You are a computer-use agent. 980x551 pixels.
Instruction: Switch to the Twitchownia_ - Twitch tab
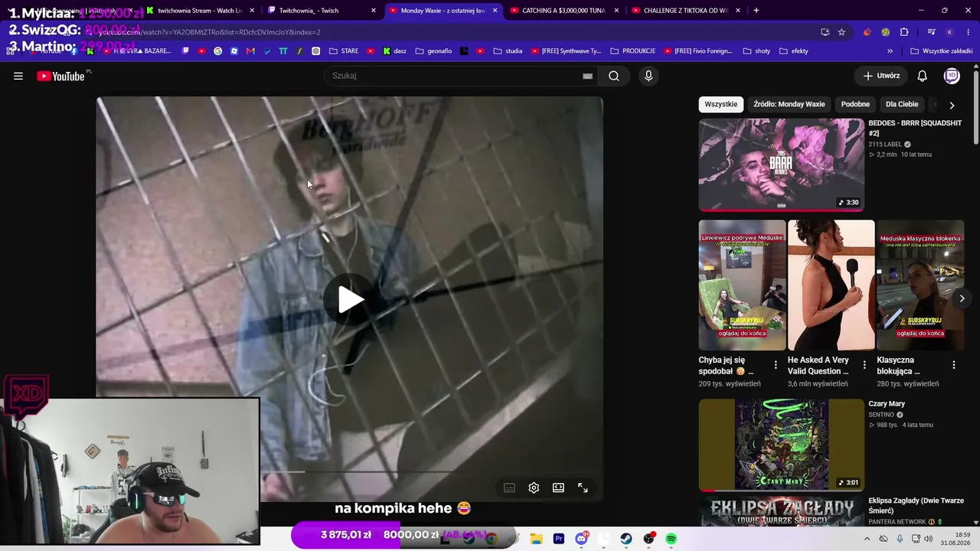click(322, 11)
